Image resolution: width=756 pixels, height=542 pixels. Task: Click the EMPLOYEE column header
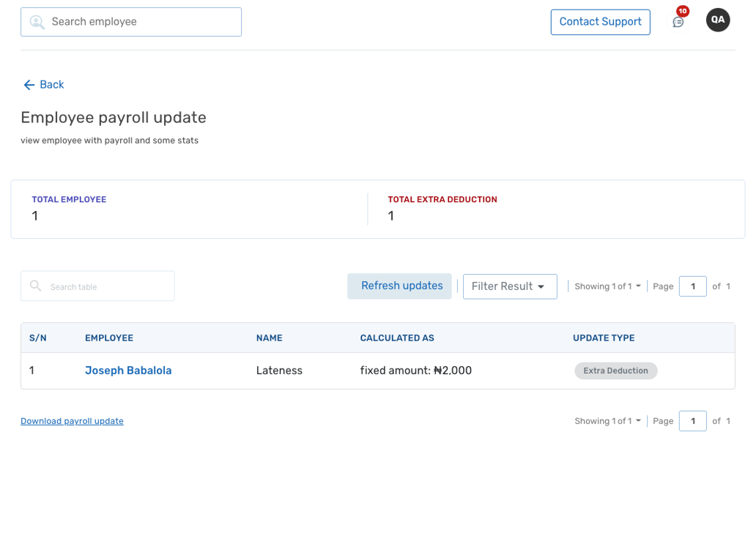(x=108, y=338)
